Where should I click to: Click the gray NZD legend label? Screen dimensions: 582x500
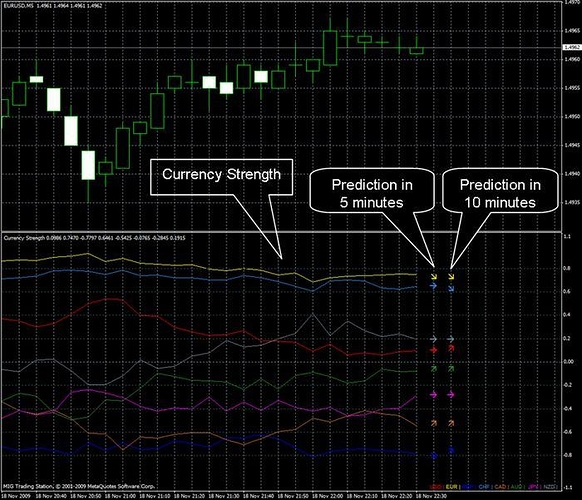coord(549,486)
